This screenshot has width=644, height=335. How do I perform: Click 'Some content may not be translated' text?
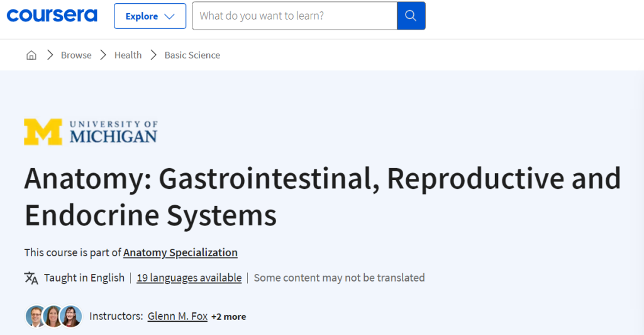point(339,278)
